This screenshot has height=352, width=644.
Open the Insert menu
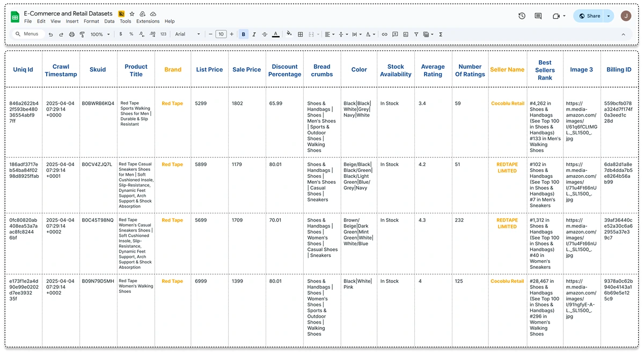click(72, 21)
